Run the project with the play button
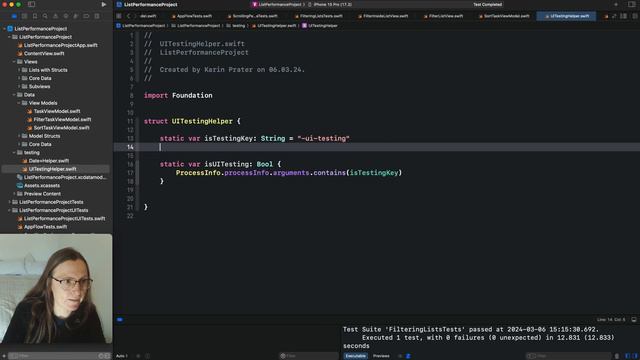The height and width of the screenshot is (360, 640). tap(104, 4)
